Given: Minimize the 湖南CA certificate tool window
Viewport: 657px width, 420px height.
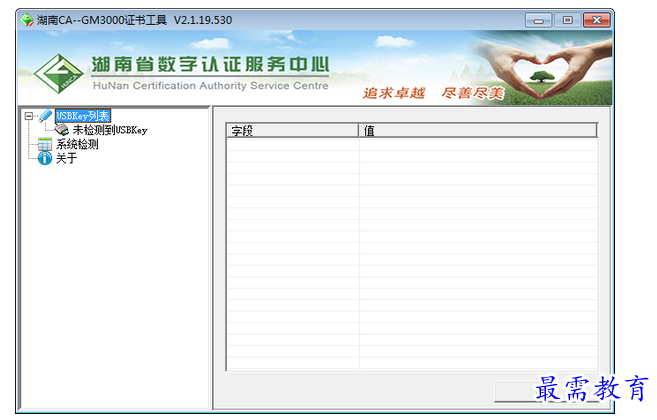Looking at the screenshot, I should pos(538,20).
